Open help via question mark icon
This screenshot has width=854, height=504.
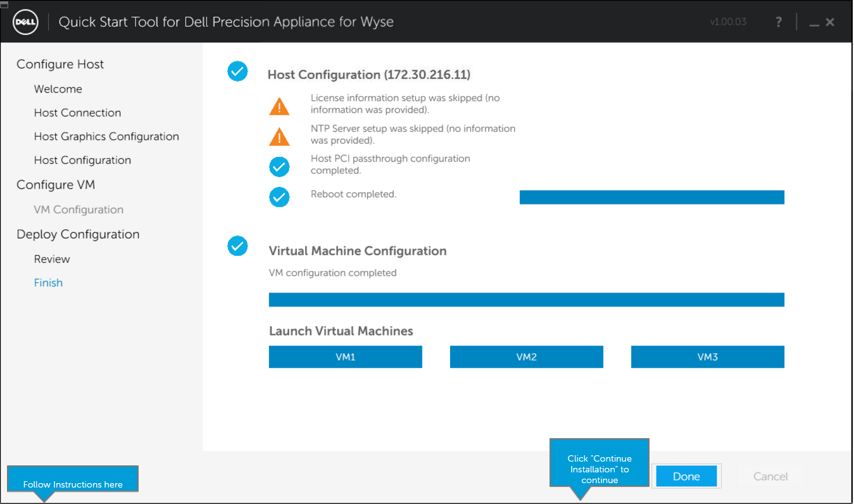coord(779,22)
